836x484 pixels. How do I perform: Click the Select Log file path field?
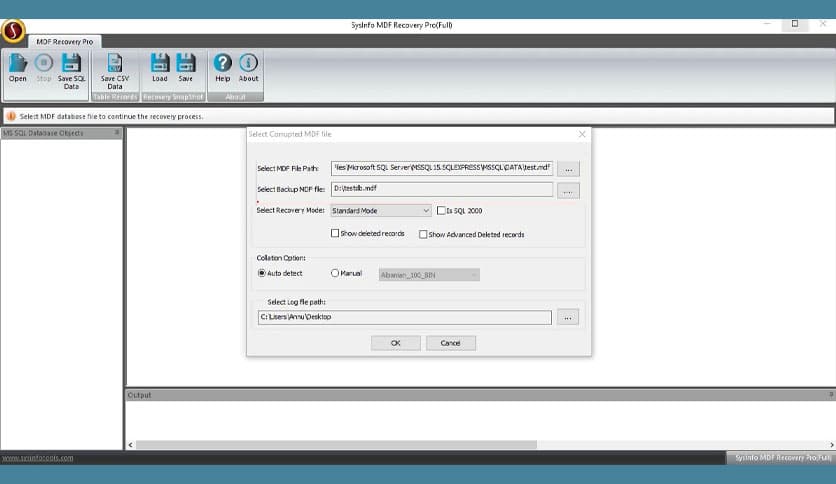pos(405,317)
